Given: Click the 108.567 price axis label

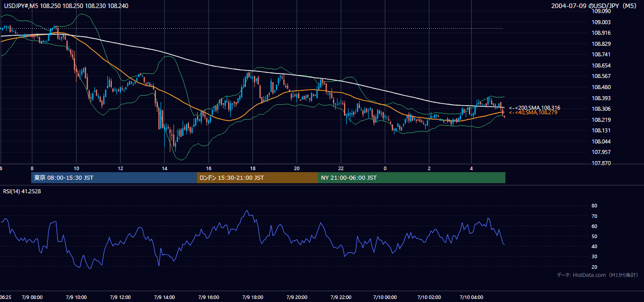Looking at the screenshot, I should coord(601,77).
